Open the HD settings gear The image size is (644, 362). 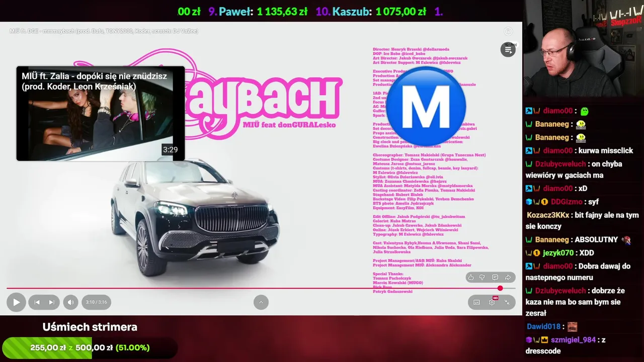pos(492,302)
